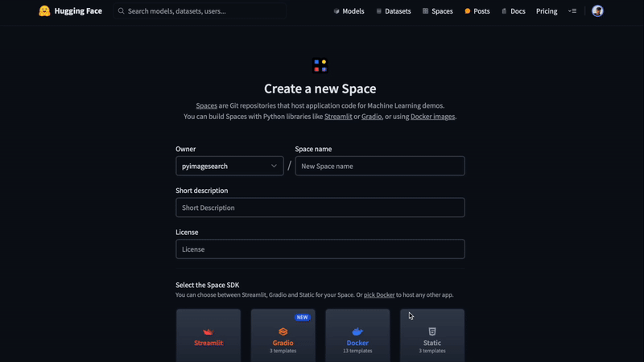
Task: Follow the pick Docker link
Action: pyautogui.click(x=379, y=294)
